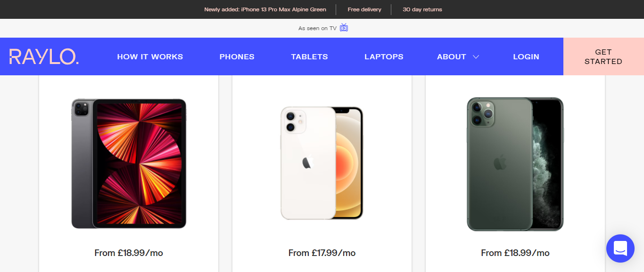This screenshot has width=644, height=272.
Task: Click the From £17.99/mo price
Action: click(322, 253)
